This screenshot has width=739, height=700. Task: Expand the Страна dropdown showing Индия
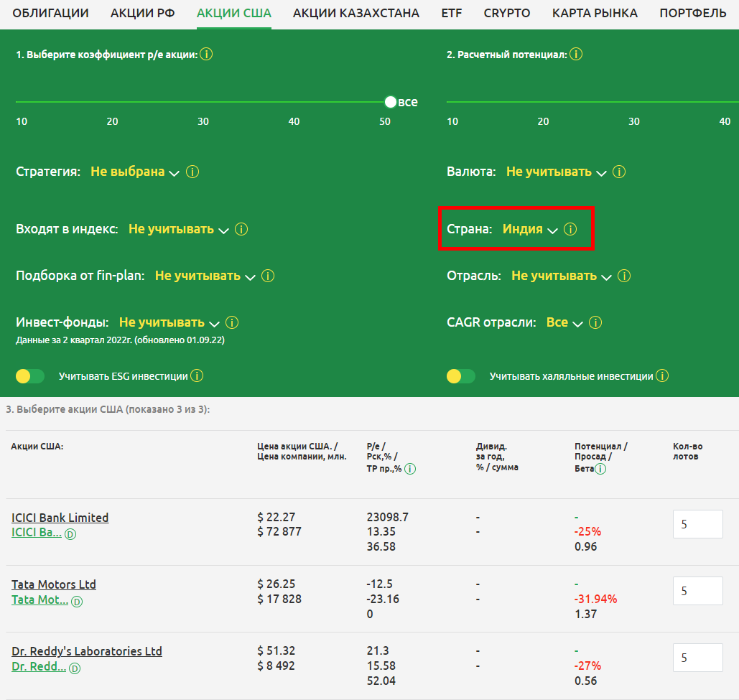(x=530, y=230)
